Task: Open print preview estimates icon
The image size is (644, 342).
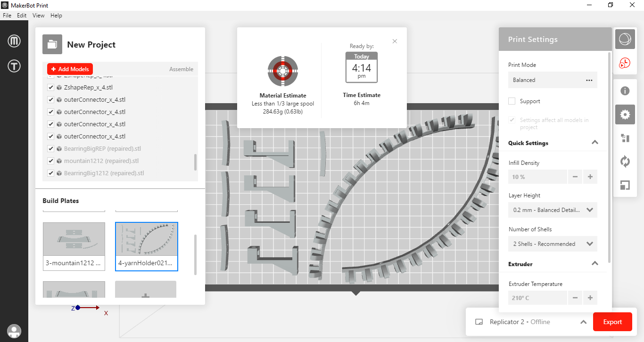Action: [x=625, y=63]
